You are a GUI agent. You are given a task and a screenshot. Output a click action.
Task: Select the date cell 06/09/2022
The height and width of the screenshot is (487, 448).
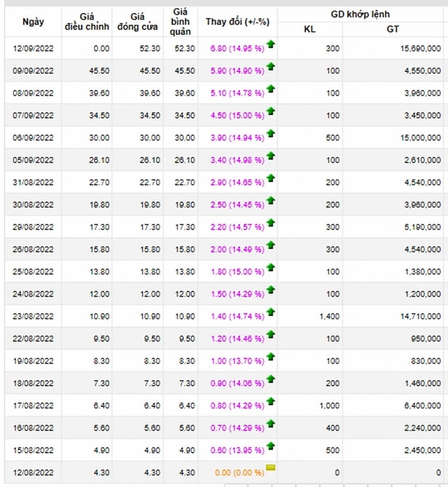tap(33, 138)
